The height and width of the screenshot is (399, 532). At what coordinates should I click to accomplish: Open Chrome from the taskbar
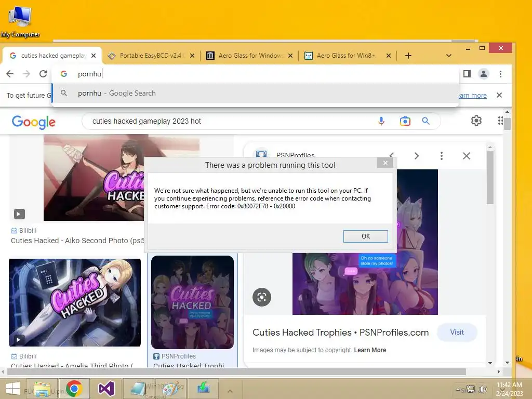click(x=74, y=389)
